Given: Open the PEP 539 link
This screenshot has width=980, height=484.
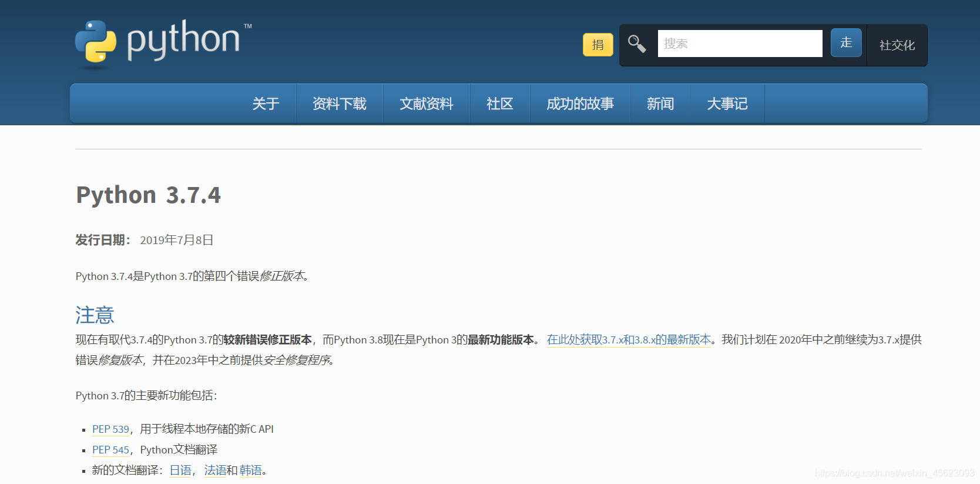Looking at the screenshot, I should (110, 429).
